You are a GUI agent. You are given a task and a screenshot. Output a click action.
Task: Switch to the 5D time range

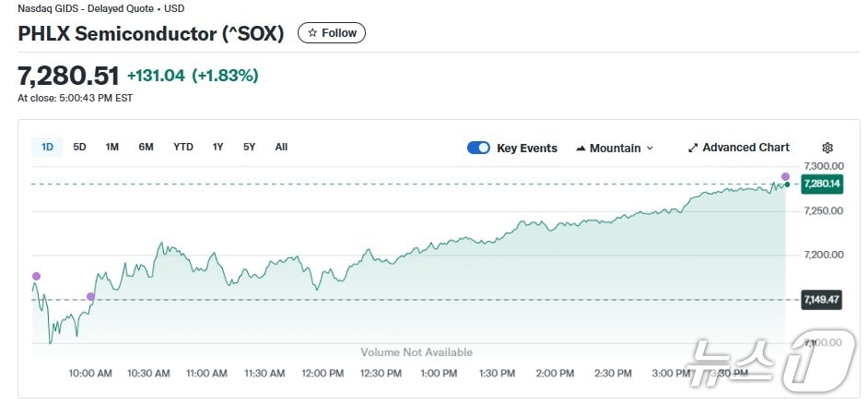pyautogui.click(x=79, y=147)
